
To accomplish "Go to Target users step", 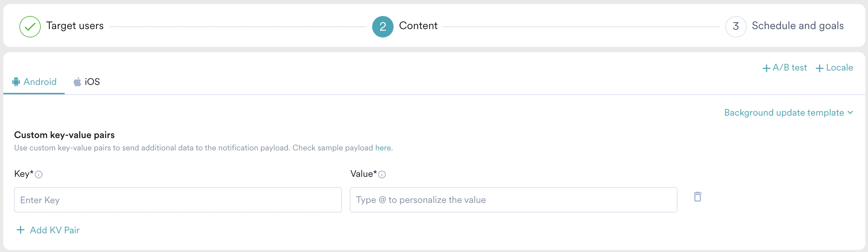I will pyautogui.click(x=75, y=26).
